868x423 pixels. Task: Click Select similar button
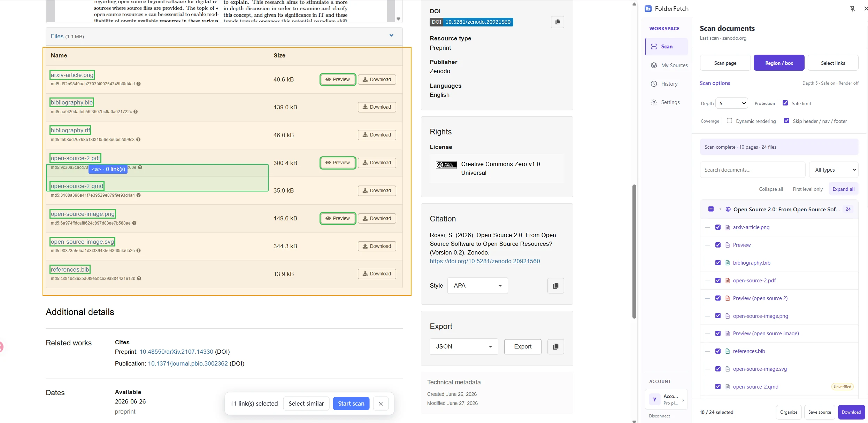click(306, 404)
